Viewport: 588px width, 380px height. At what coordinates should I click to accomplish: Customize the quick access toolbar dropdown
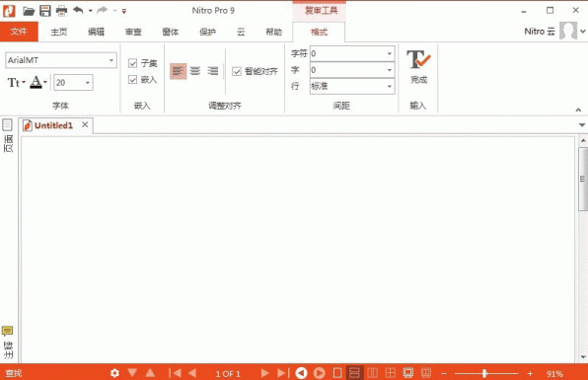(x=124, y=11)
